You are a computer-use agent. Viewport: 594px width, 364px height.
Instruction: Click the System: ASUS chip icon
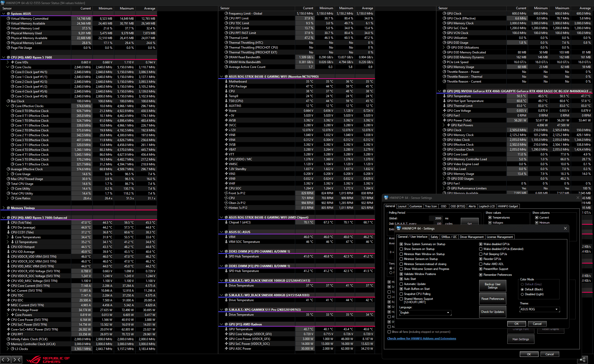click(8, 14)
